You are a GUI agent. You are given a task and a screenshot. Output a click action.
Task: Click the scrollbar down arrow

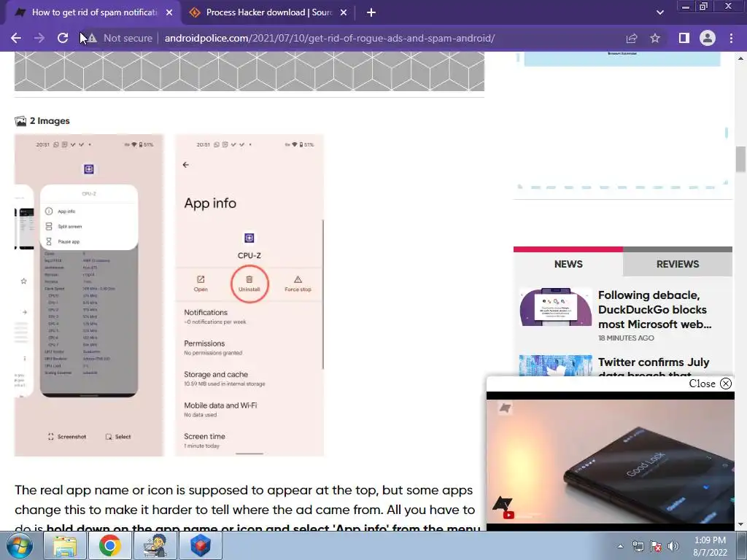coord(741,525)
